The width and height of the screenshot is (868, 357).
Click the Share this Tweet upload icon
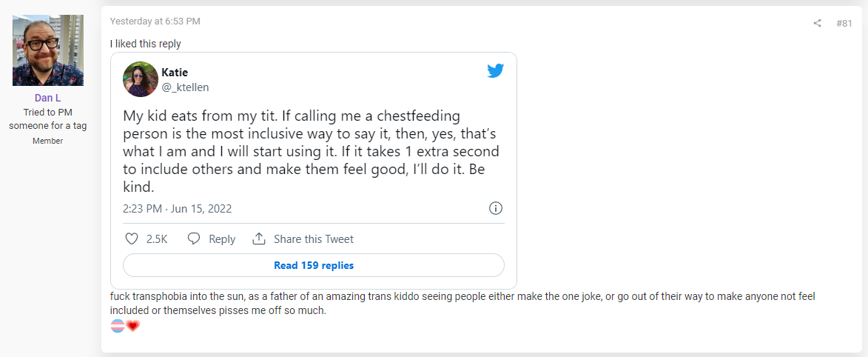tap(258, 239)
